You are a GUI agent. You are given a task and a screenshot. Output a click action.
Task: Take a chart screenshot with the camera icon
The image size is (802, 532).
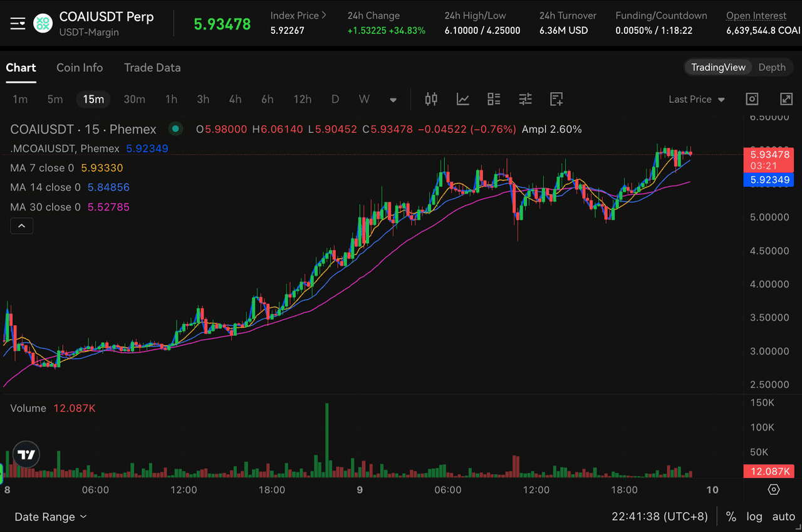click(752, 99)
